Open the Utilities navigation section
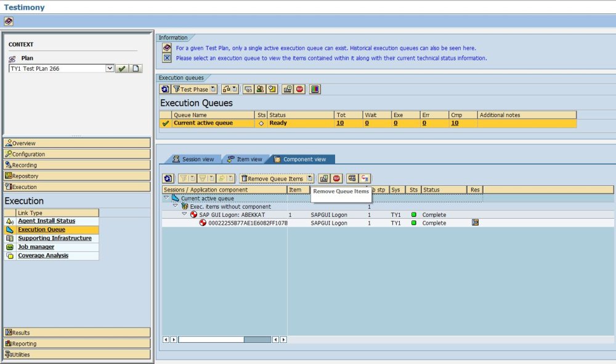The image size is (616, 364). pyautogui.click(x=77, y=355)
